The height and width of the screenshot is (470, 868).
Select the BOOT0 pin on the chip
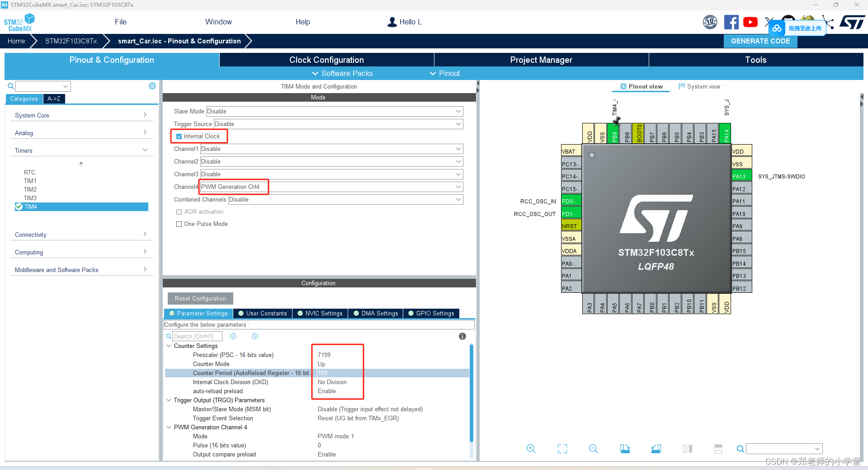coord(639,133)
